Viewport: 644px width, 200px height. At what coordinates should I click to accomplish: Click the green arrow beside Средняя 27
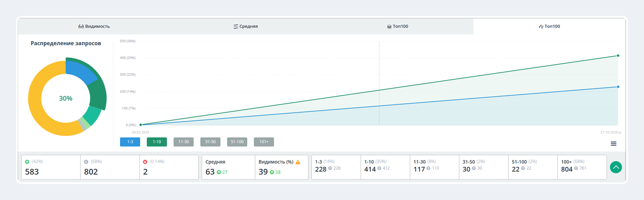219,172
